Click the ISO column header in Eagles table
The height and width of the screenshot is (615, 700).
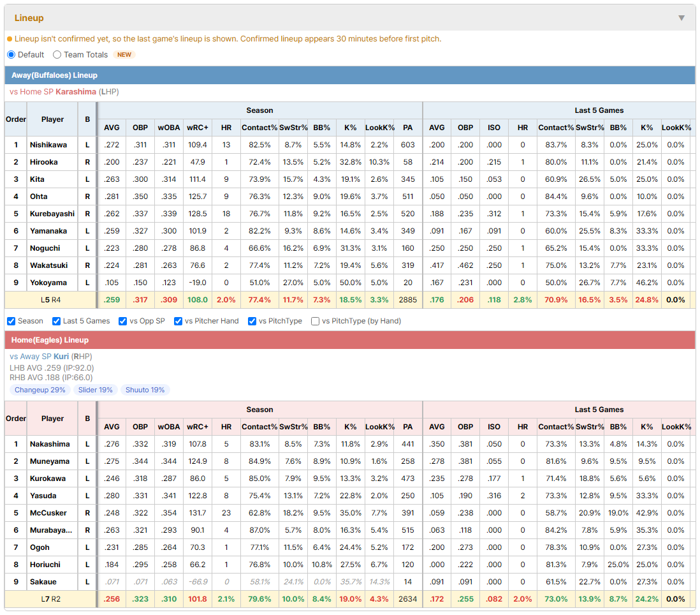493,427
